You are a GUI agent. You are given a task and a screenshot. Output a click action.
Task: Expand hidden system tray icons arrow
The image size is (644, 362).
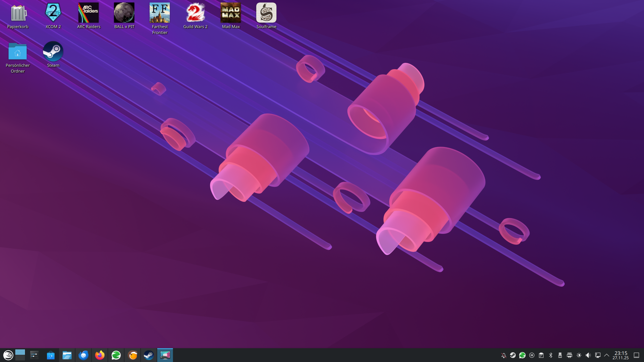(x=607, y=355)
